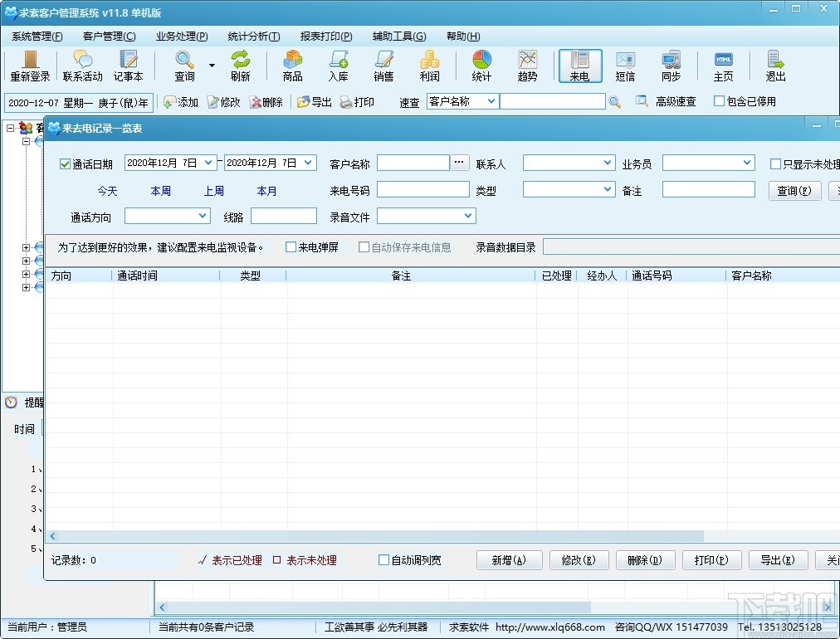Click the 查询(F) button
Screen dimensions: 840x639
[794, 191]
